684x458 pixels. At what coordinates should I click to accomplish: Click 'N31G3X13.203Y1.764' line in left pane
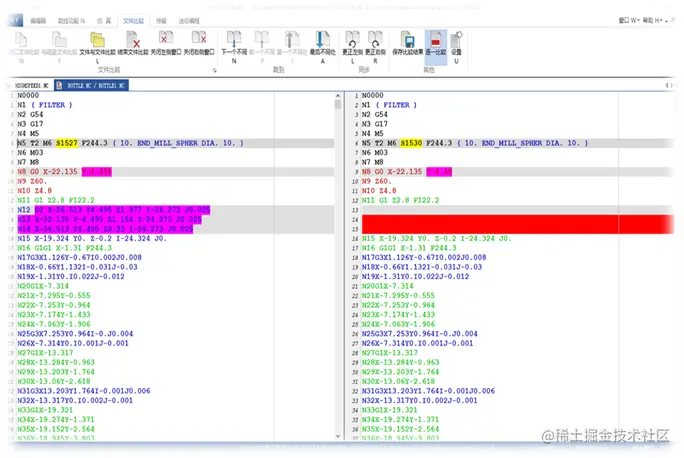pos(84,391)
